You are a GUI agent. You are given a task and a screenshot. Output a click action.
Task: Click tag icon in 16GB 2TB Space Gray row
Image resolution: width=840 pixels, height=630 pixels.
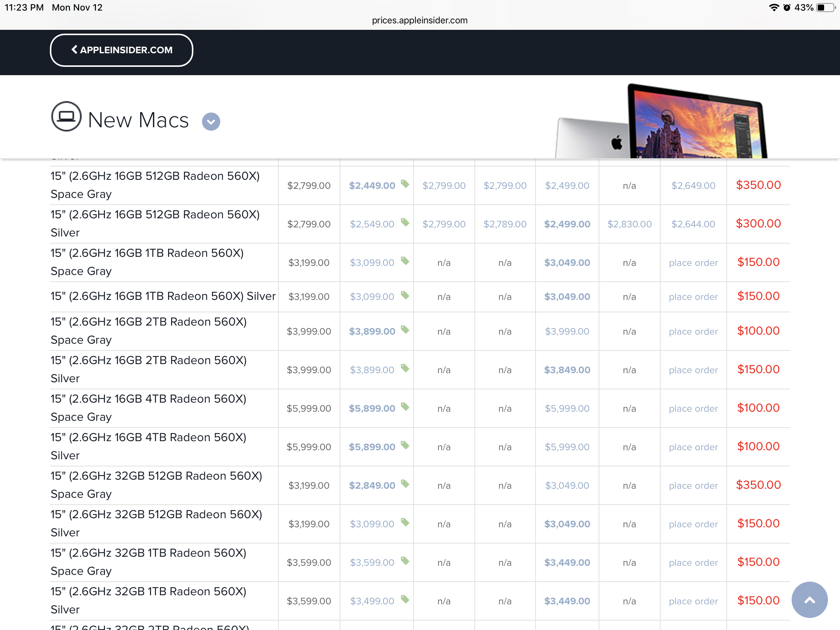click(x=405, y=330)
